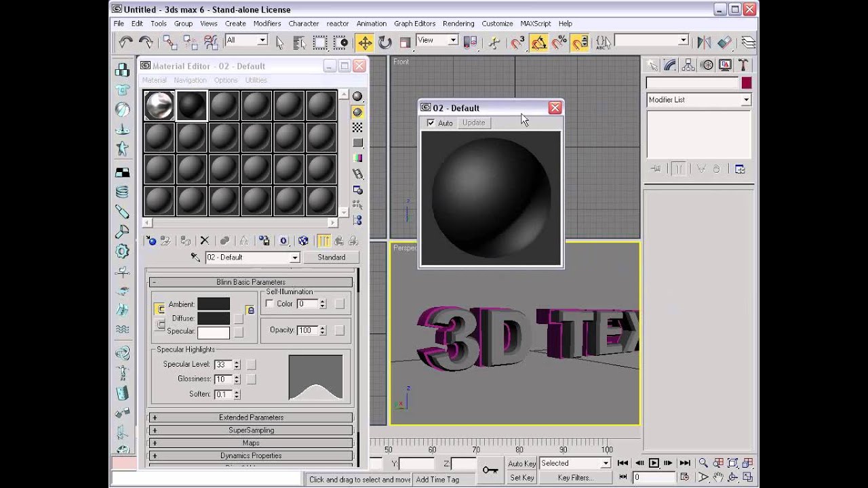
Task: Toggle the Ambient/Diffuse lock button
Action: pyautogui.click(x=250, y=310)
